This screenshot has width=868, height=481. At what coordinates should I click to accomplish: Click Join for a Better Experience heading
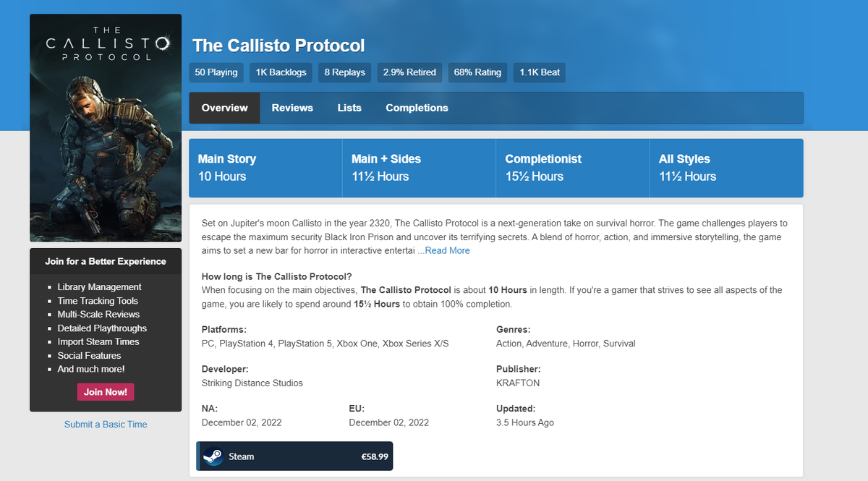point(106,262)
